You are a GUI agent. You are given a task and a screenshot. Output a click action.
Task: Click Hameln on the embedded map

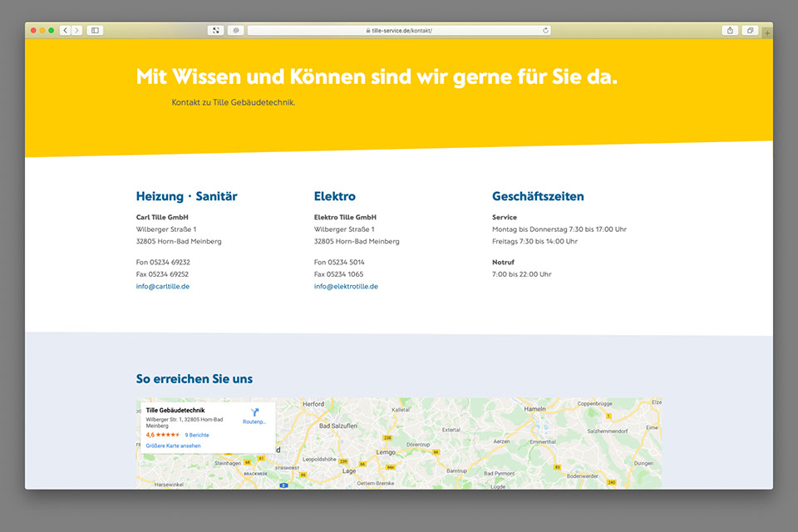pos(536,410)
